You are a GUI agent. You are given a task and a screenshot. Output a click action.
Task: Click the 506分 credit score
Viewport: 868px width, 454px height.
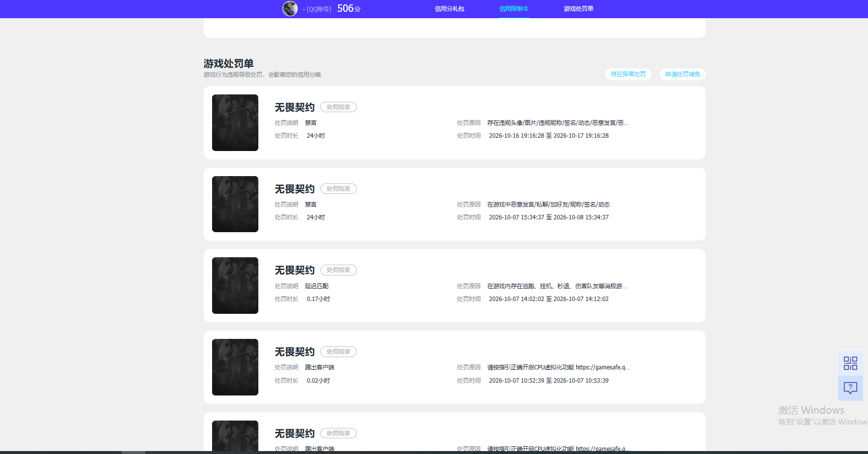(x=349, y=9)
